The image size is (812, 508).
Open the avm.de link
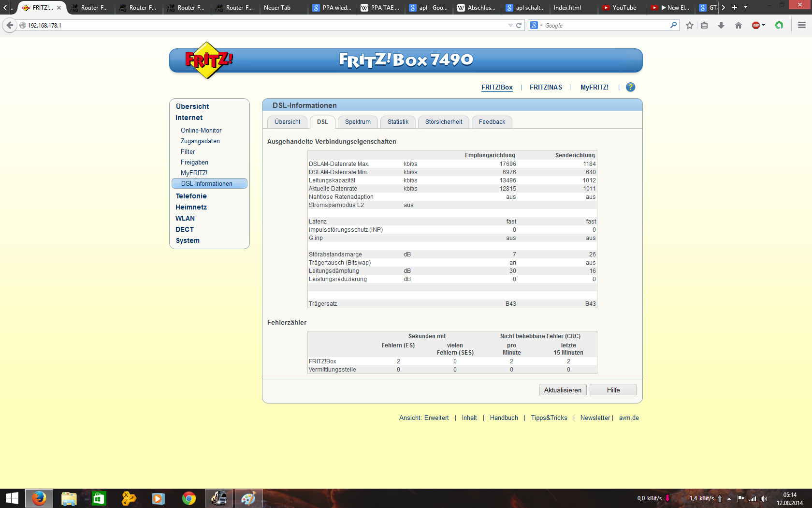click(x=629, y=418)
